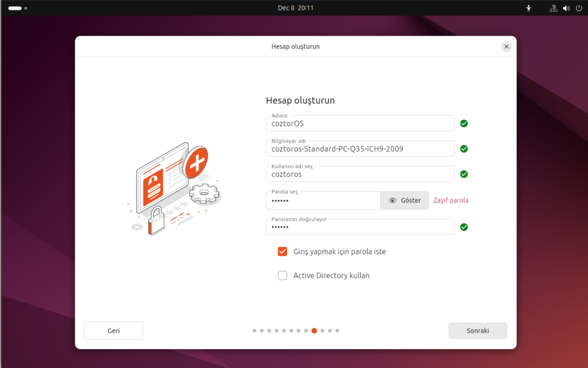Click green checkmark beside password confirmation field

pos(464,227)
